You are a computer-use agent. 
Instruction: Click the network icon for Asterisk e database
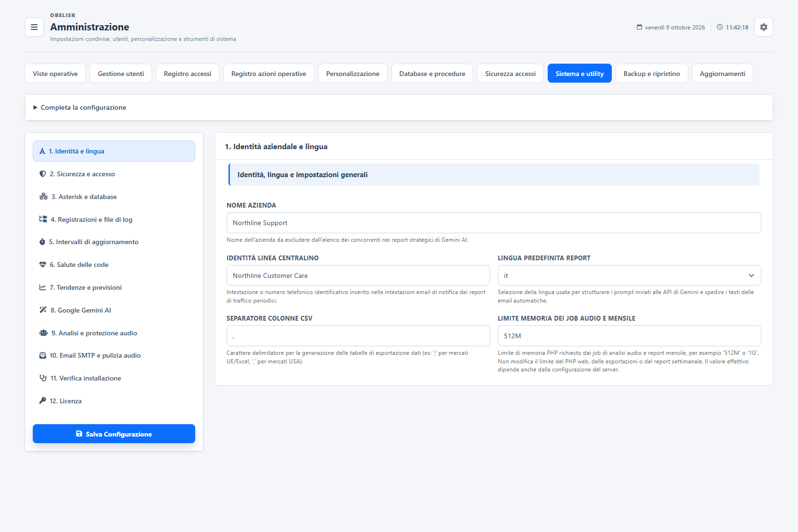[x=43, y=197]
